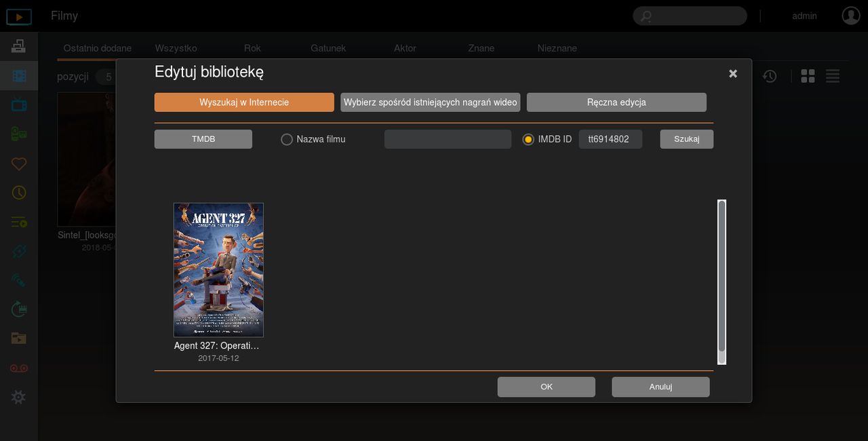
Task: Open the home videos camera sidebar icon
Action: [x=19, y=134]
